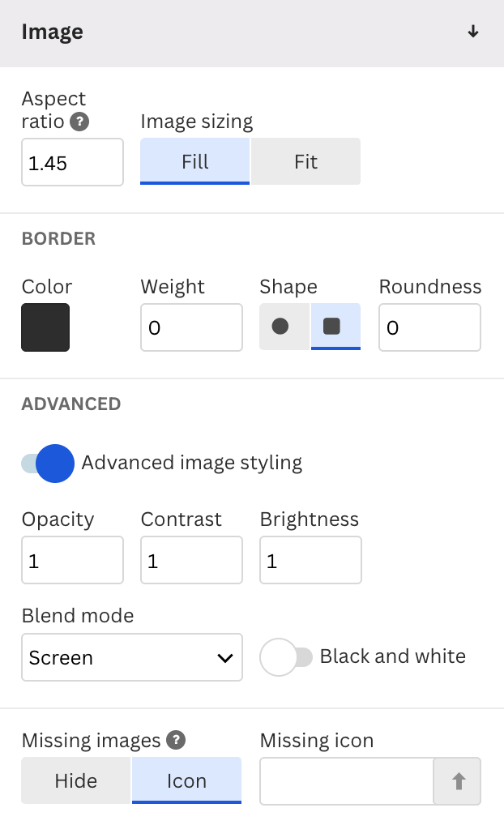This screenshot has height=825, width=504.
Task: Click the border Weight field
Action: 191,327
